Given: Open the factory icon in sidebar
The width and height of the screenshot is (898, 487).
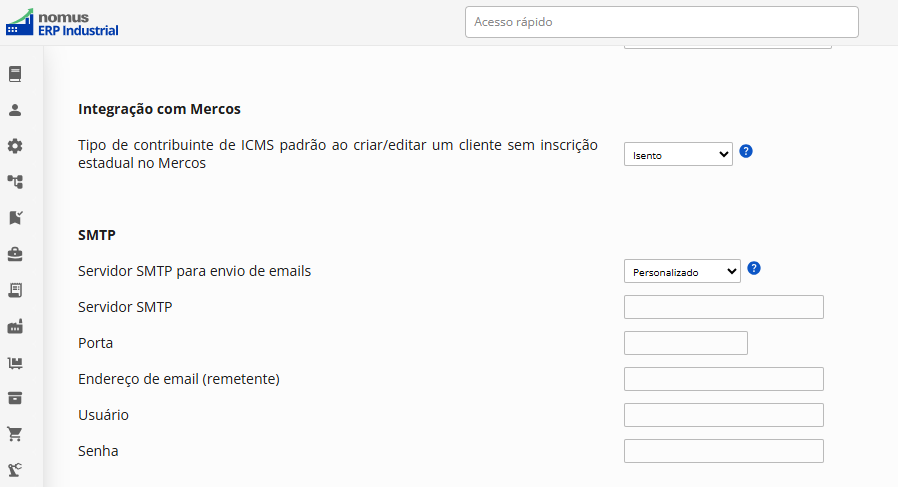Looking at the screenshot, I should (x=15, y=327).
